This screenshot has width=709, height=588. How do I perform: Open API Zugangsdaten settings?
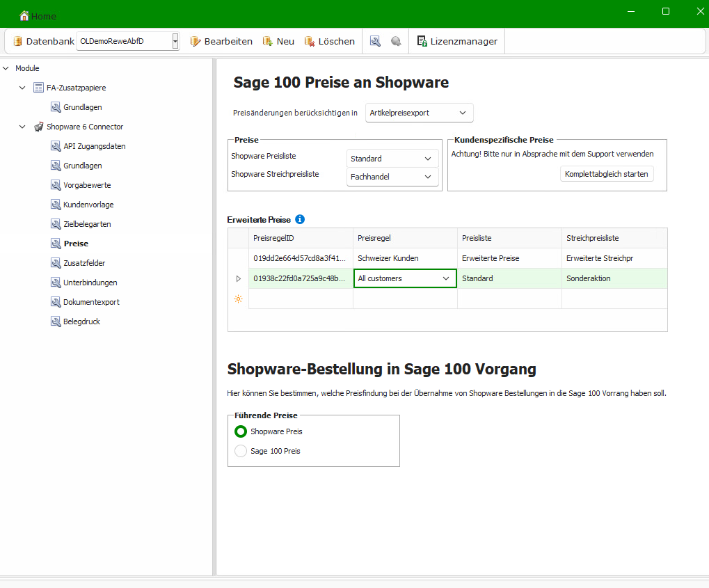pyautogui.click(x=95, y=146)
